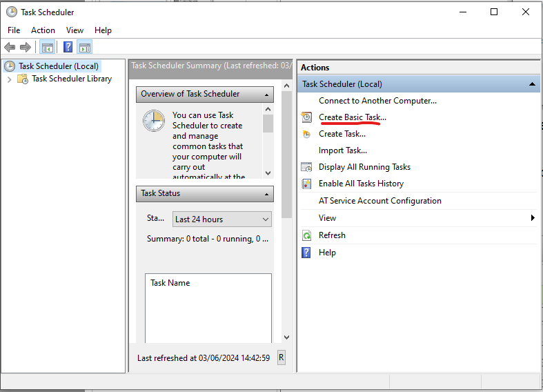Minimize the Task Scheduler window
Viewport: 543px width, 392px height.
tap(463, 12)
